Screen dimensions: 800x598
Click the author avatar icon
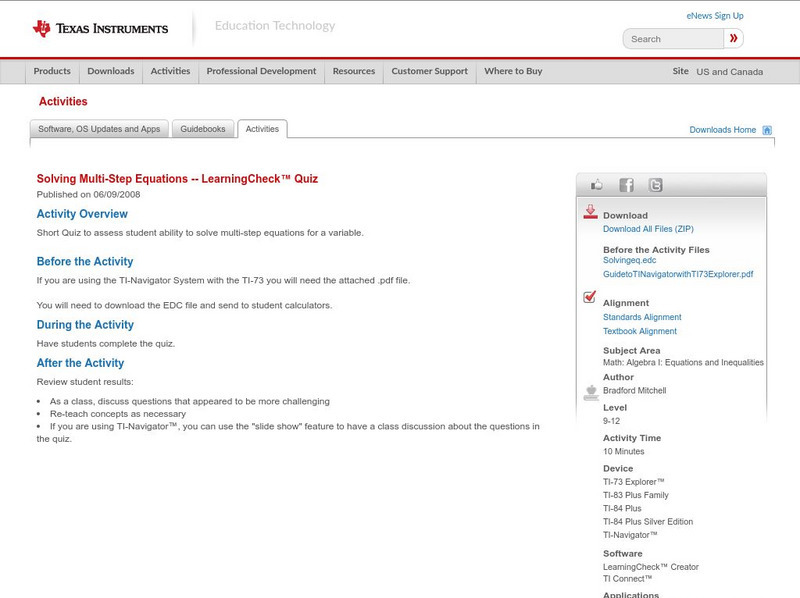(590, 390)
